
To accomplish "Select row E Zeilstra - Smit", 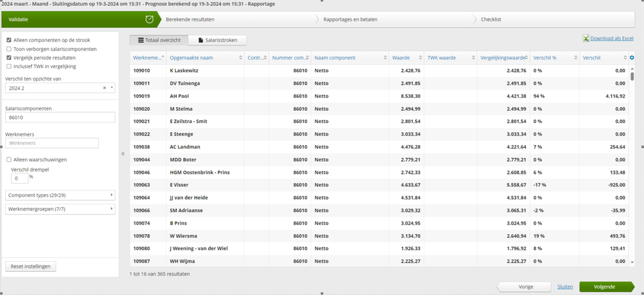I will 379,121.
